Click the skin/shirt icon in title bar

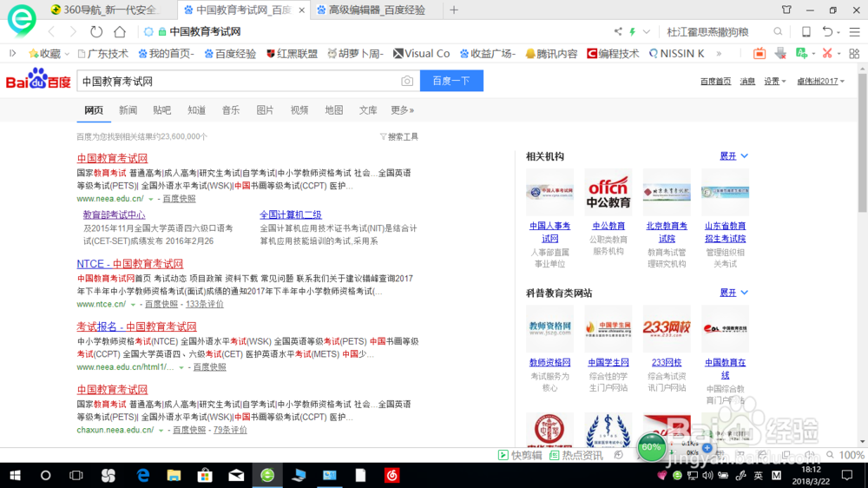tap(786, 10)
